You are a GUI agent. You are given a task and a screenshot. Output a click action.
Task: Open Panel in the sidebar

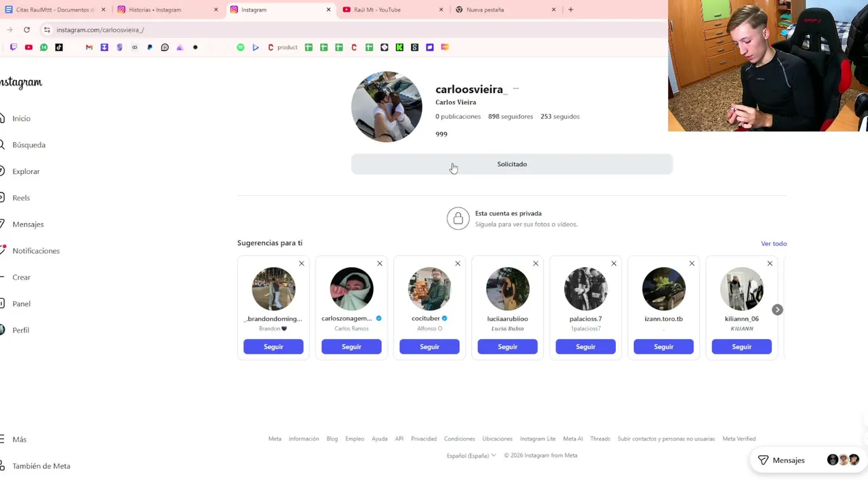tap(15, 304)
